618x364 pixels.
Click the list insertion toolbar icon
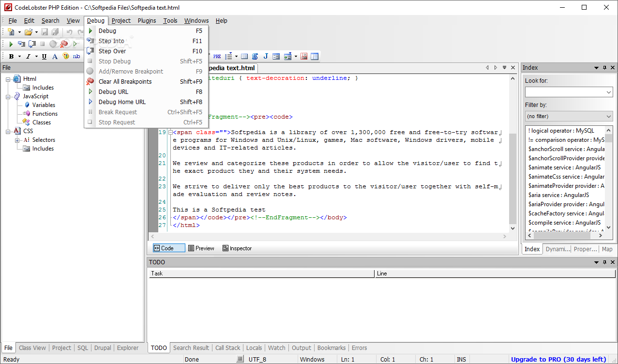click(x=228, y=57)
